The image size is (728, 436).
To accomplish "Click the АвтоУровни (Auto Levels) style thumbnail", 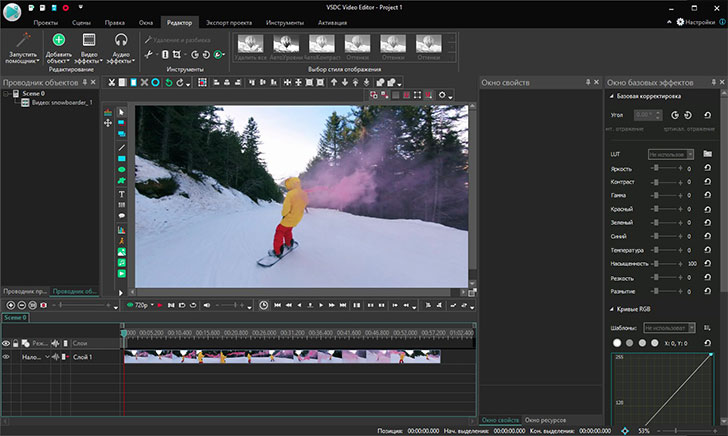I will click(286, 45).
